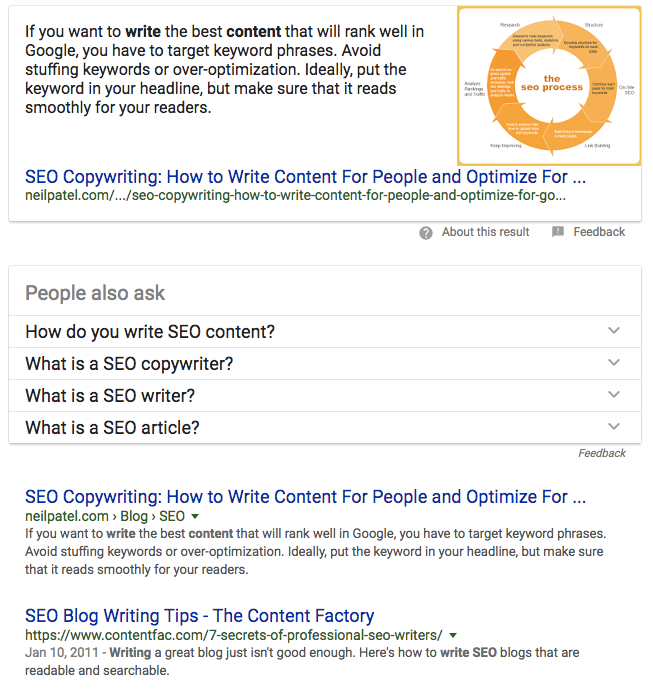The height and width of the screenshot is (693, 653).
Task: Open the chevron beside "What is a SEO article?"
Action: pyautogui.click(x=614, y=427)
